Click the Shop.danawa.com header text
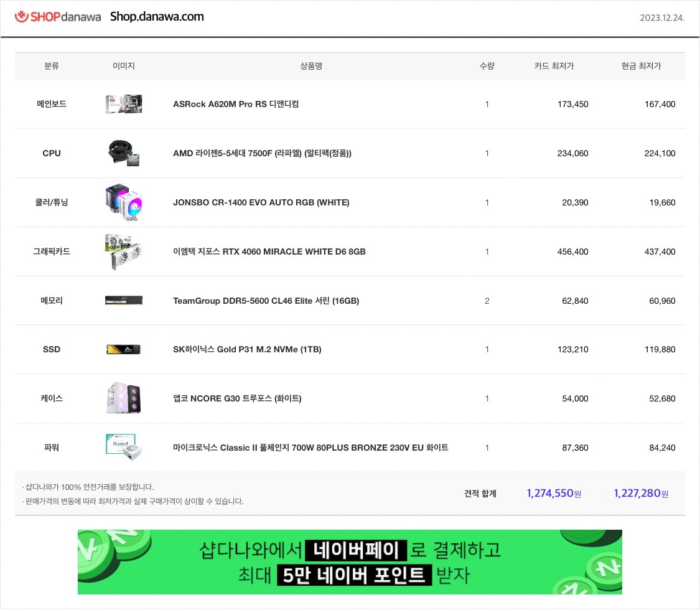700x610 pixels. tap(157, 17)
